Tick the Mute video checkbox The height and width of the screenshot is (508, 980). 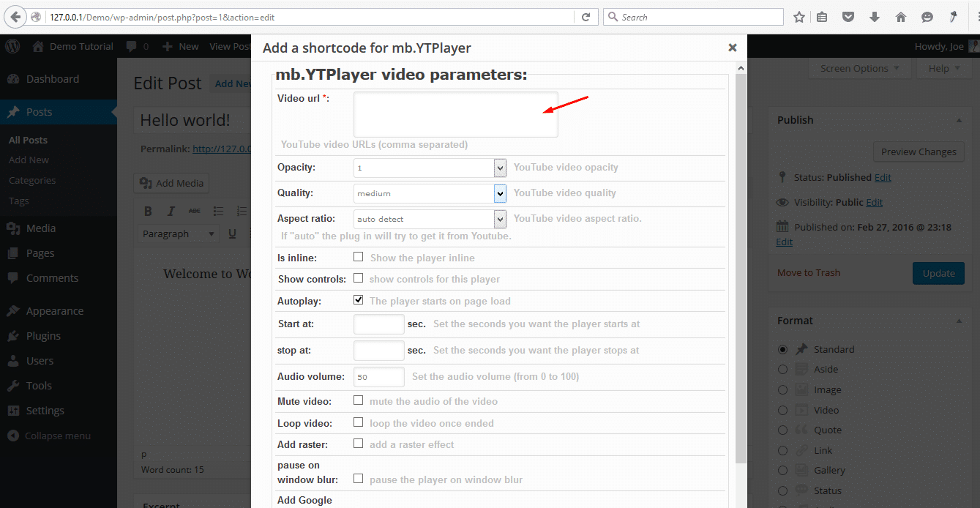[359, 400]
